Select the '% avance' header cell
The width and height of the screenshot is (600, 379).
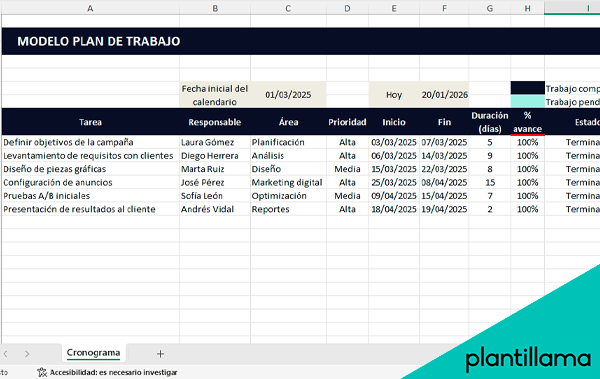[528, 122]
